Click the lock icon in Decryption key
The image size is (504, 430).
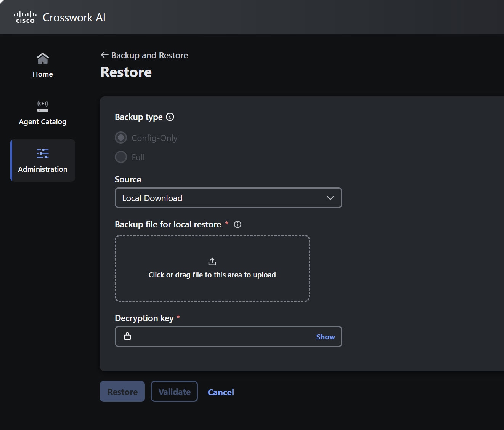(x=127, y=336)
